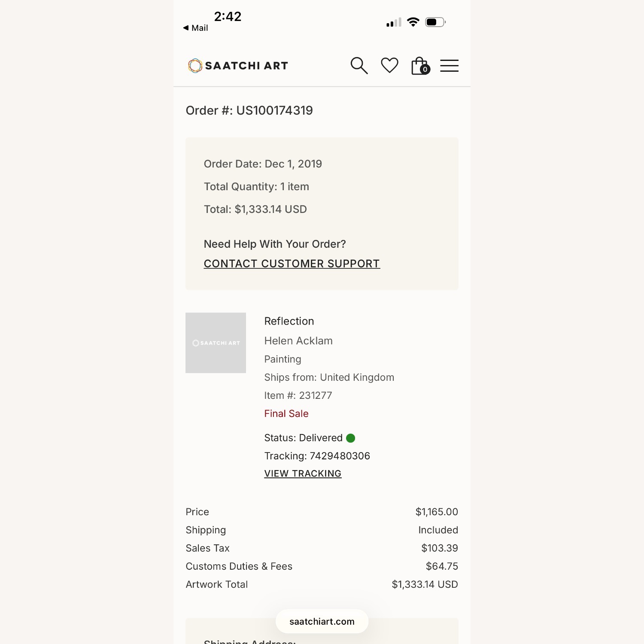Go back to Mail app

click(x=196, y=28)
